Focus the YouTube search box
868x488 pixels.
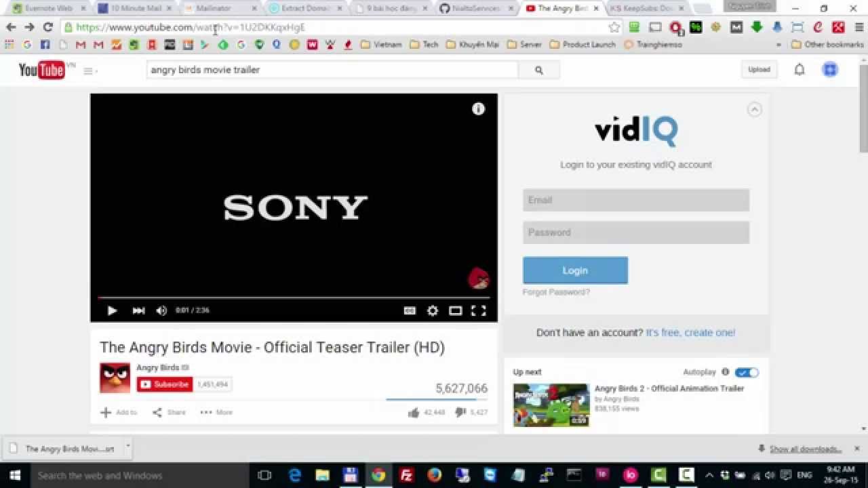click(x=332, y=70)
